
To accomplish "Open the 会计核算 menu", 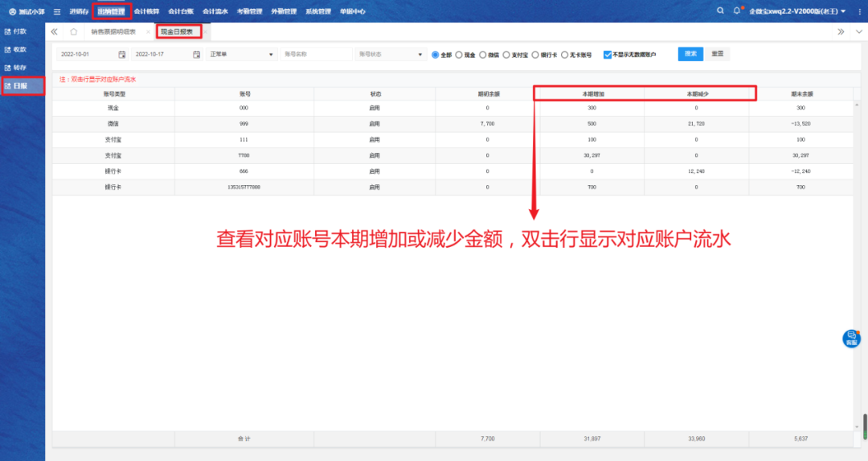I will [x=146, y=12].
